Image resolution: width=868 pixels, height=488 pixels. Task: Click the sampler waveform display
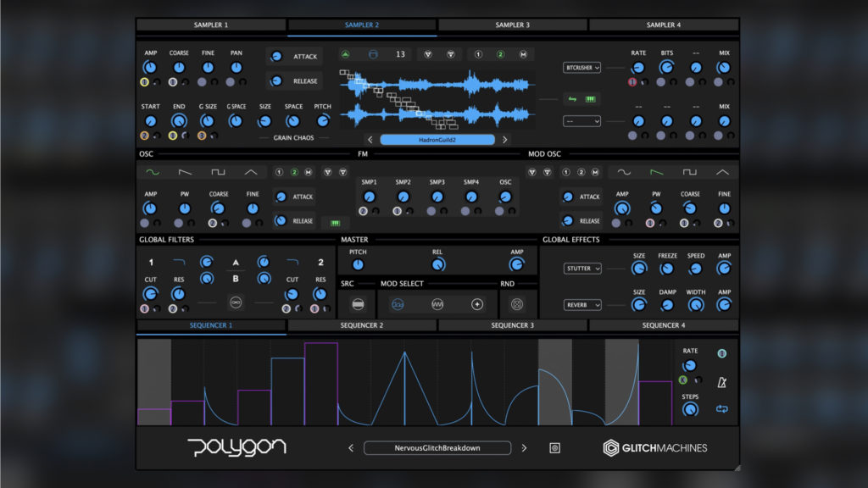point(437,98)
